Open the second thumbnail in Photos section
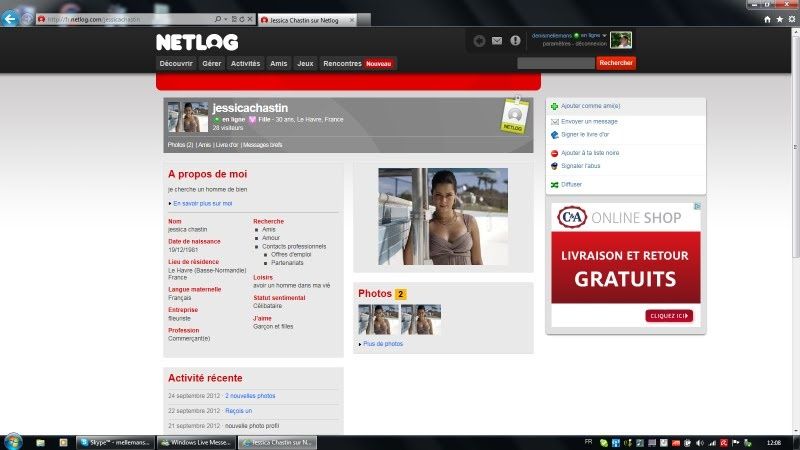 pyautogui.click(x=421, y=319)
